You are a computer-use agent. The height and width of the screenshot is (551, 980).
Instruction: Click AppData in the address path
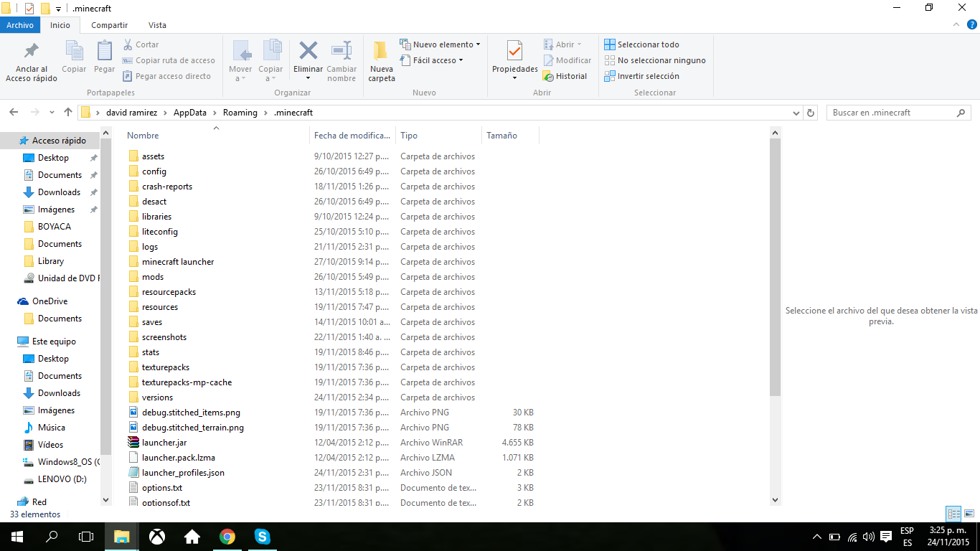(x=190, y=113)
